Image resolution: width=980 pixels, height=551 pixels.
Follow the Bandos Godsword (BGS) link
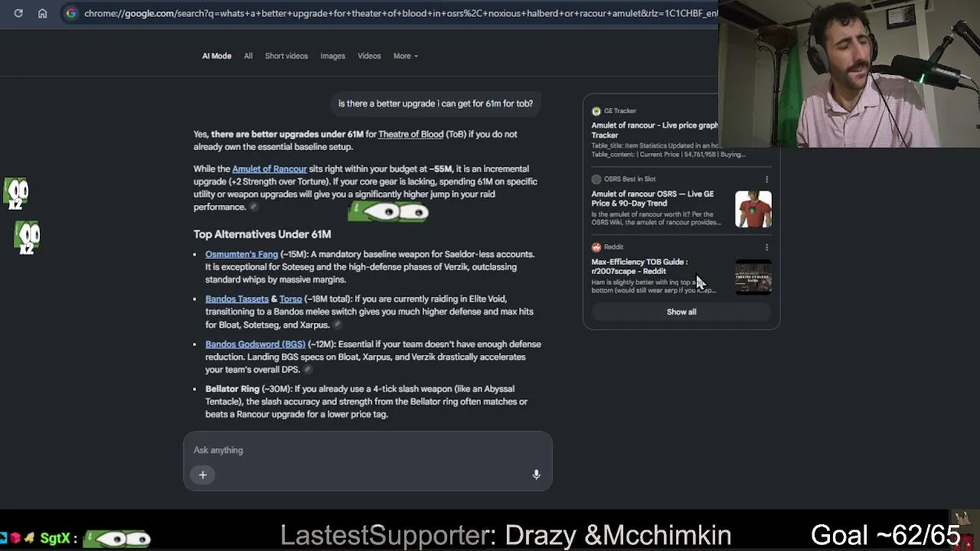pos(255,344)
